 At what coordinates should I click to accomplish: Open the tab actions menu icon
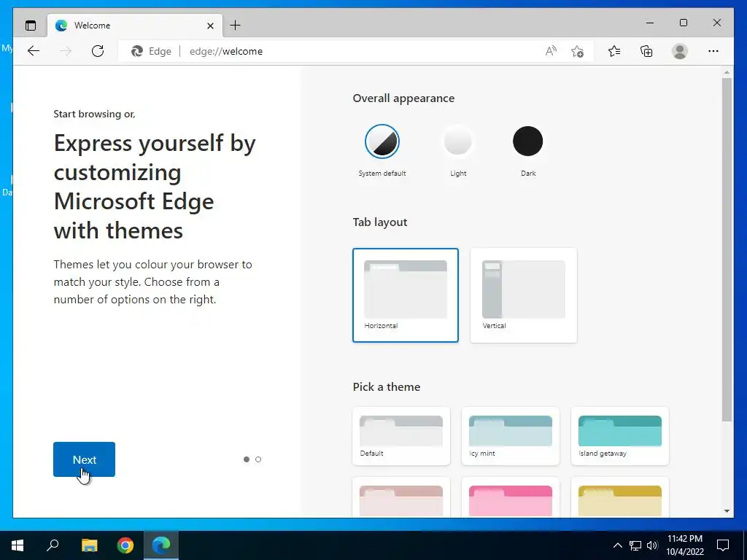coord(31,26)
